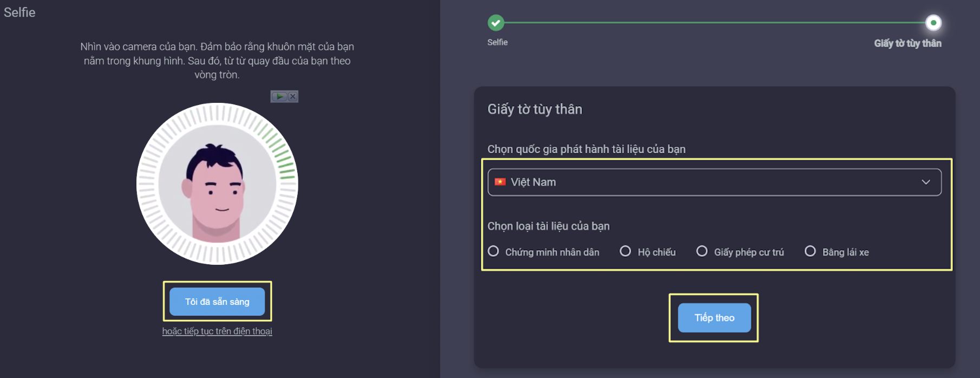980x378 pixels.
Task: Click the green checkmark Selfie step icon
Action: 495,23
